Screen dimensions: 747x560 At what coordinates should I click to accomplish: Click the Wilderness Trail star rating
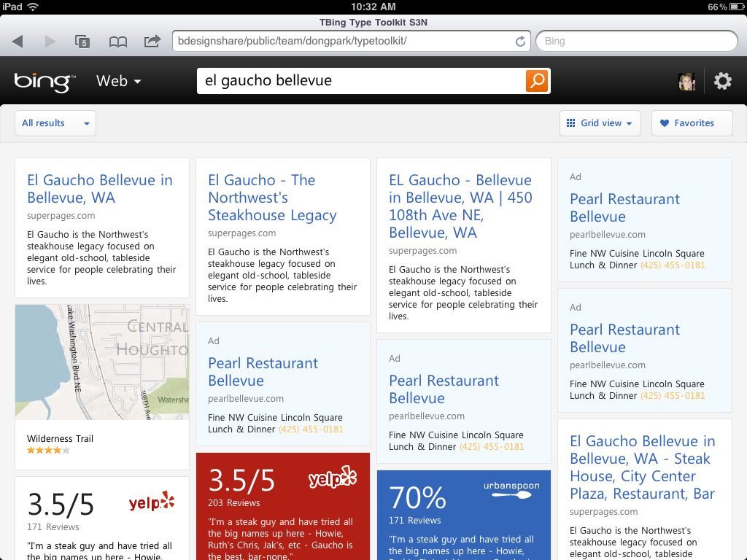[49, 451]
